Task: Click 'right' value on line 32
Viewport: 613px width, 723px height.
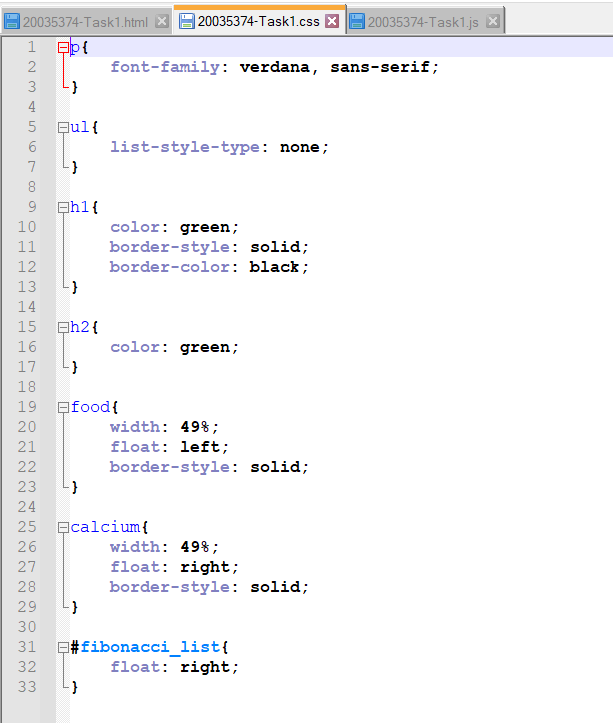Action: point(205,667)
